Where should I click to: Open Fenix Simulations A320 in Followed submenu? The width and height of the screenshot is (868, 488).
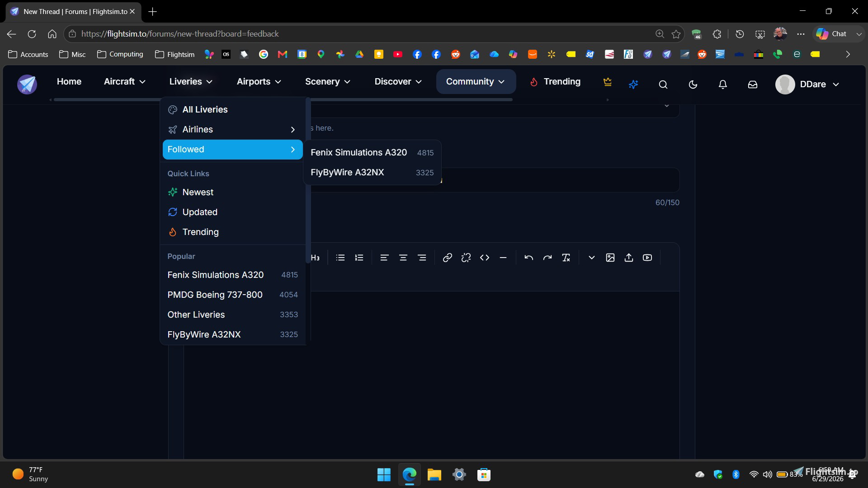coord(372,153)
